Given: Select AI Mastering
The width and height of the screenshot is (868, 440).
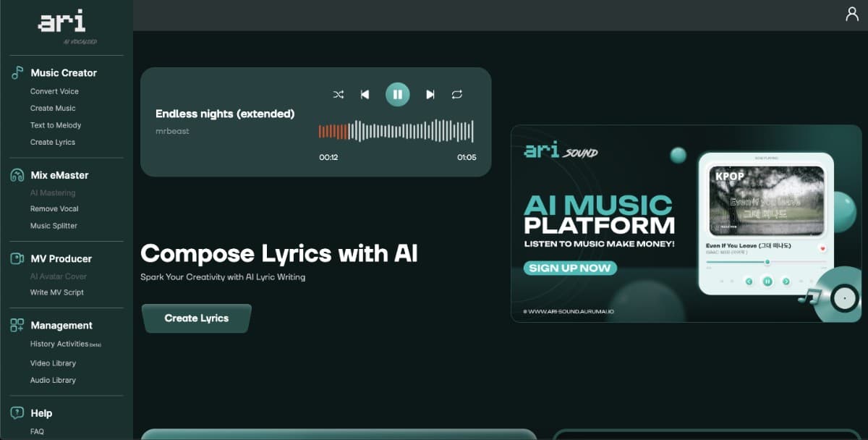Looking at the screenshot, I should [53, 192].
